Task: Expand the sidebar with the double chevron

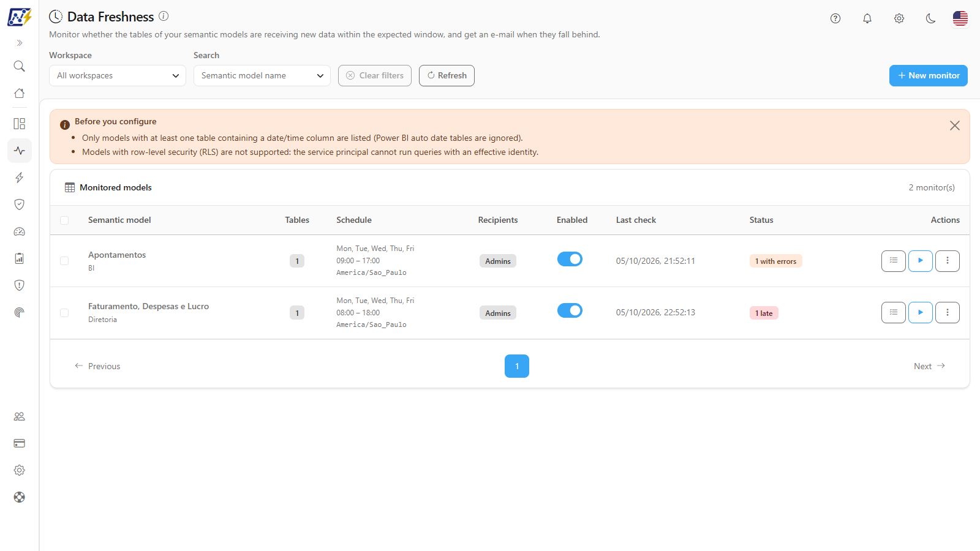Action: (x=20, y=43)
